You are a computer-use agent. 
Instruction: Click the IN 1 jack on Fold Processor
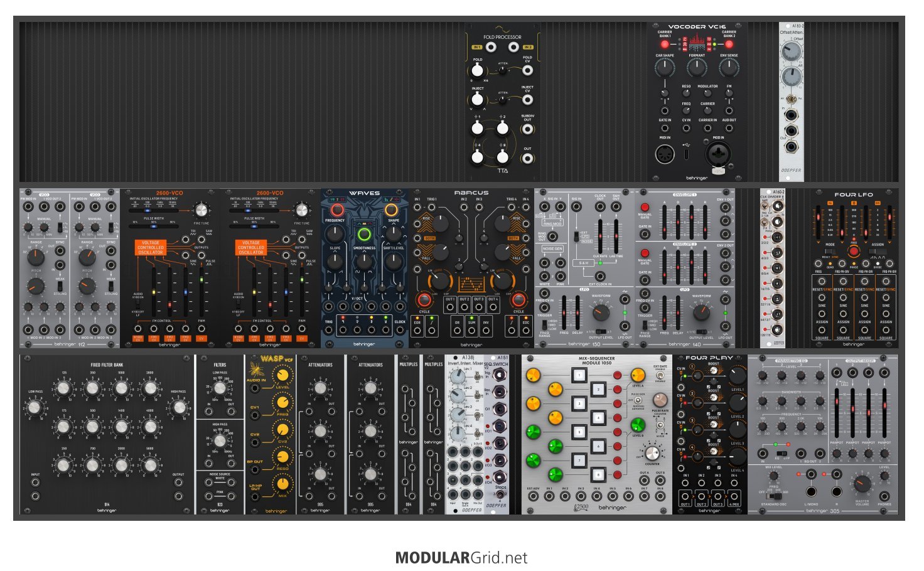pos(490,47)
